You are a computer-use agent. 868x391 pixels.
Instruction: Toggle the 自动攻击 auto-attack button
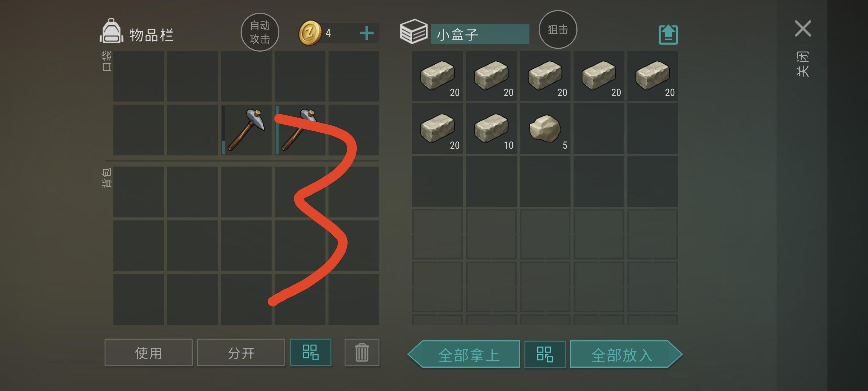click(260, 32)
